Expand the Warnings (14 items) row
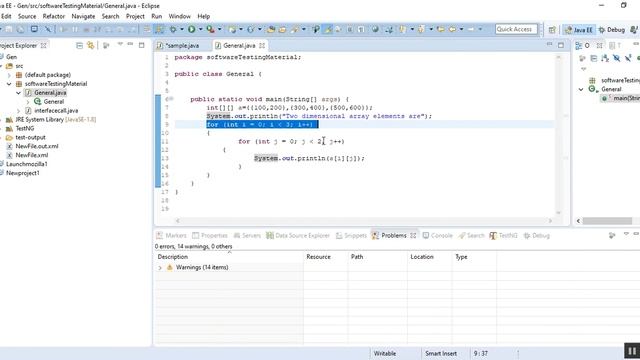 coord(160,268)
